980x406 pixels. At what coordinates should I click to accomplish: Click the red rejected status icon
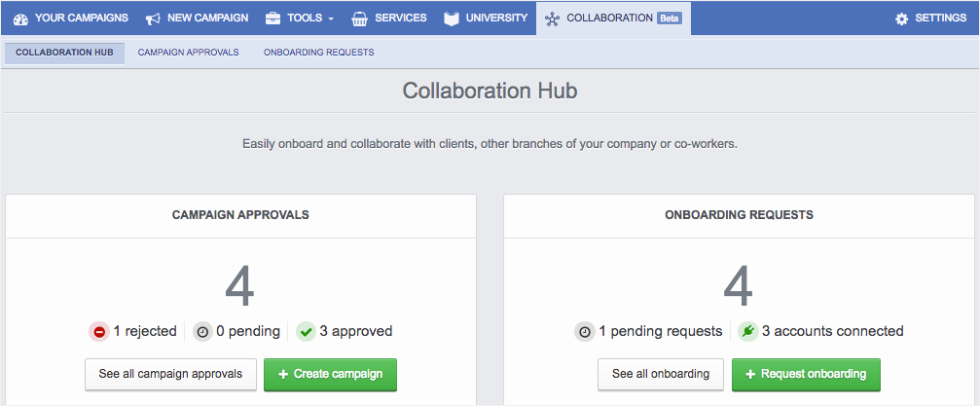point(98,332)
